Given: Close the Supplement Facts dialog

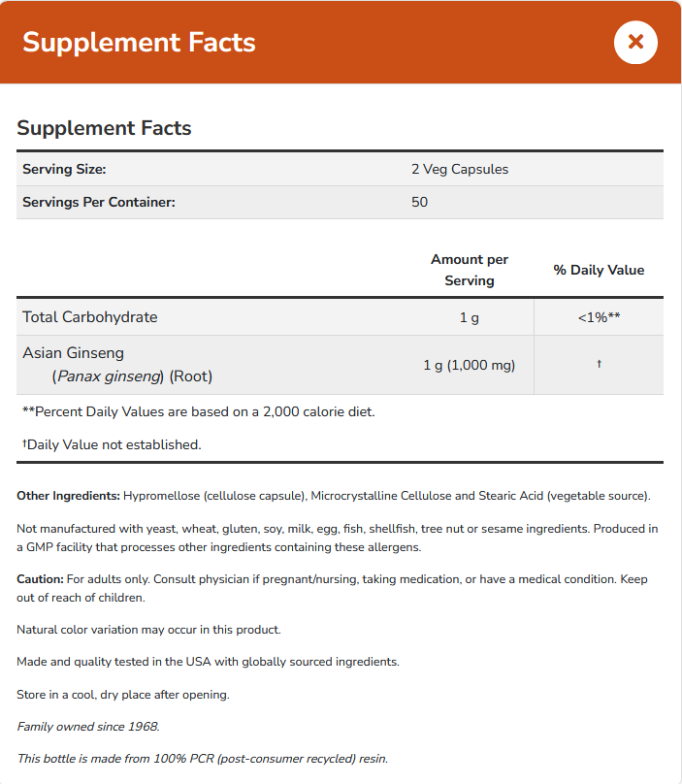Looking at the screenshot, I should click(x=635, y=42).
